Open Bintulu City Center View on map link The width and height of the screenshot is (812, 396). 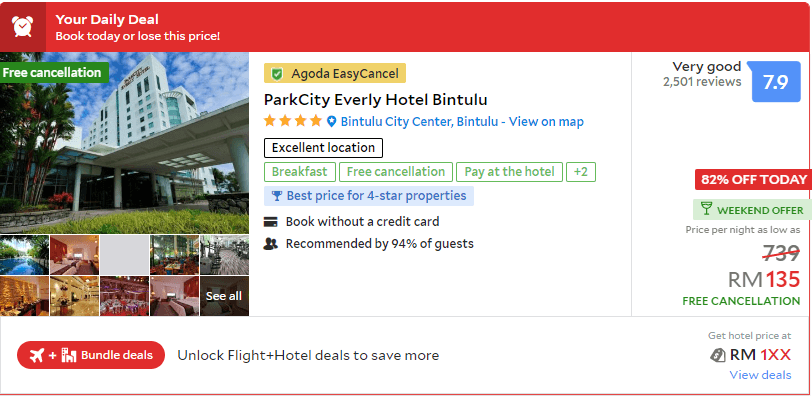pyautogui.click(x=462, y=122)
